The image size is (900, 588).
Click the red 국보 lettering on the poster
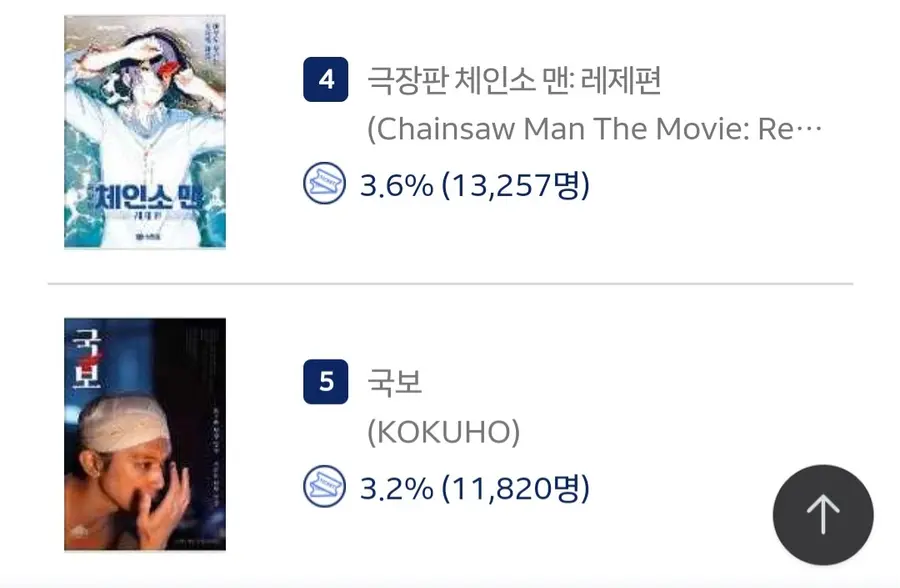click(x=79, y=356)
